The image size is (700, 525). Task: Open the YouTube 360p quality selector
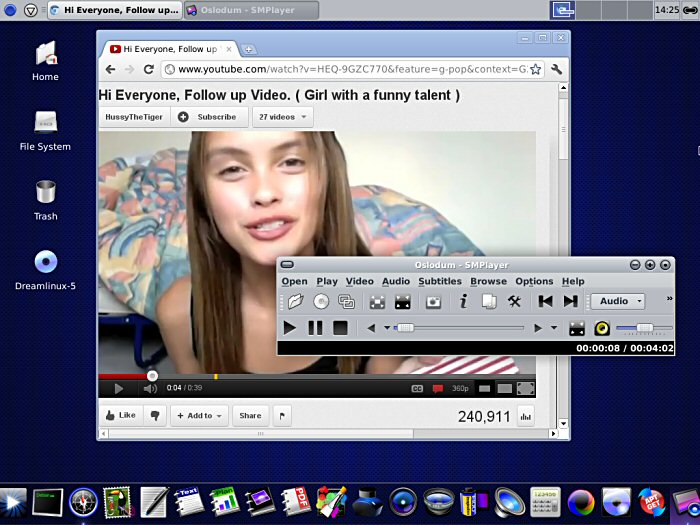tap(460, 388)
